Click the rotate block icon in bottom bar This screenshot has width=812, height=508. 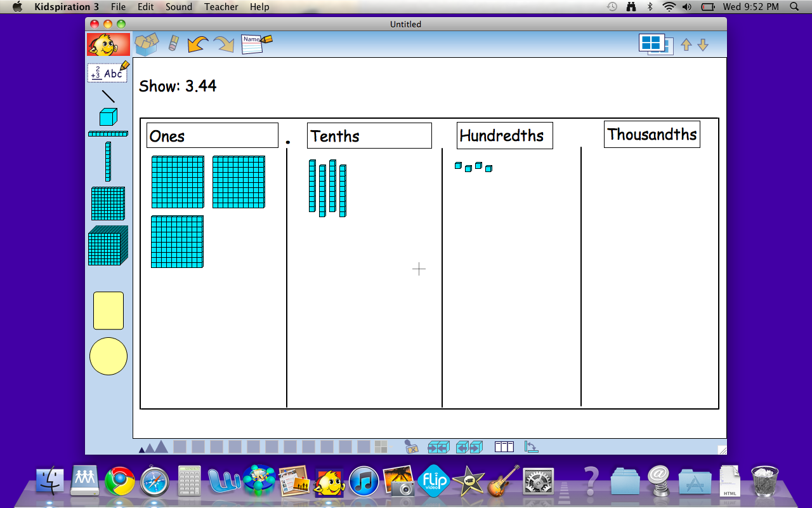click(x=532, y=447)
